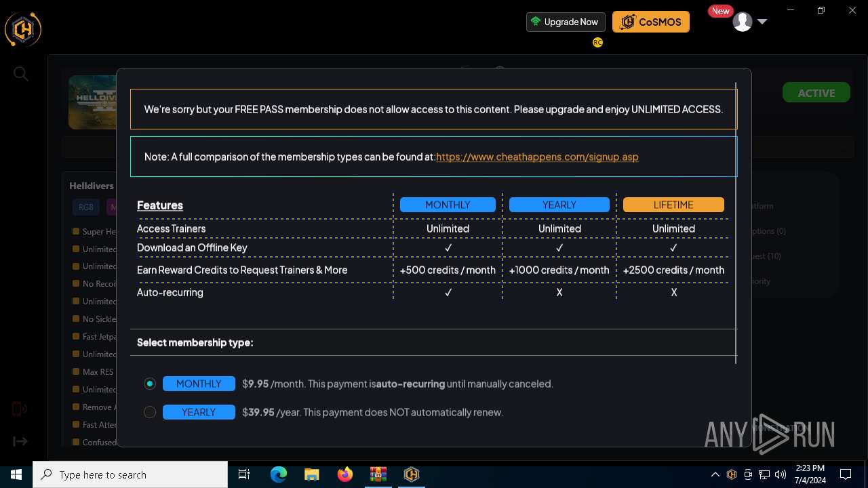Expand the profile dropdown arrow
The width and height of the screenshot is (868, 488).
762,22
